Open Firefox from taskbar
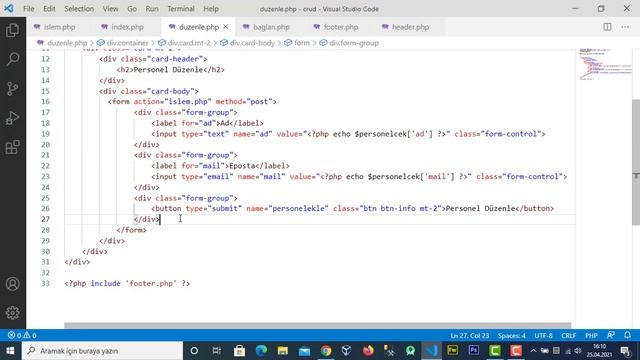 pos(368,351)
